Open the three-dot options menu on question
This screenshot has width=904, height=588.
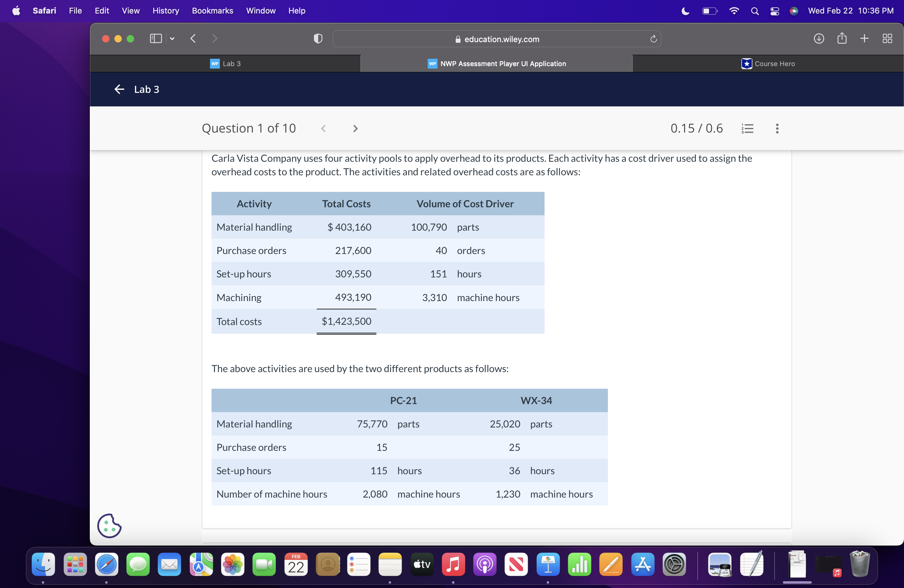[776, 128]
